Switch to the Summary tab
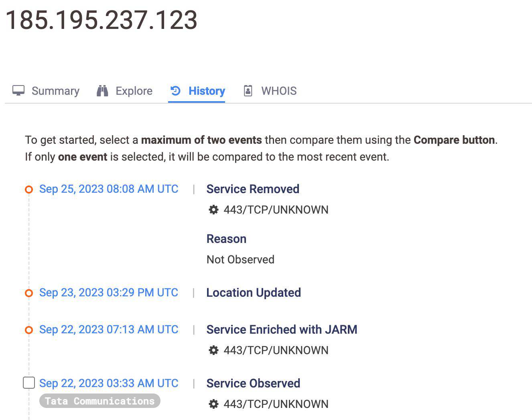This screenshot has height=420, width=532. [x=55, y=91]
